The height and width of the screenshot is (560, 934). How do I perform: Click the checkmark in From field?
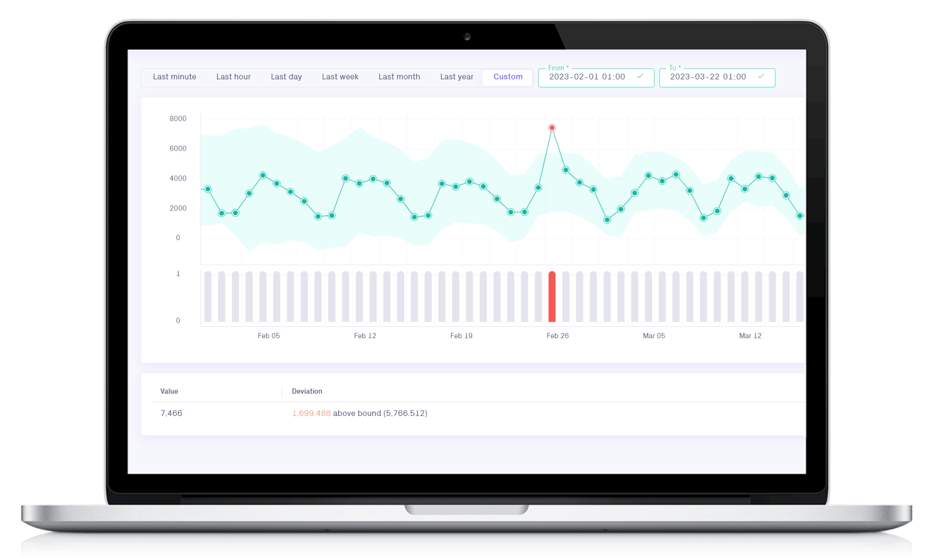pyautogui.click(x=640, y=76)
